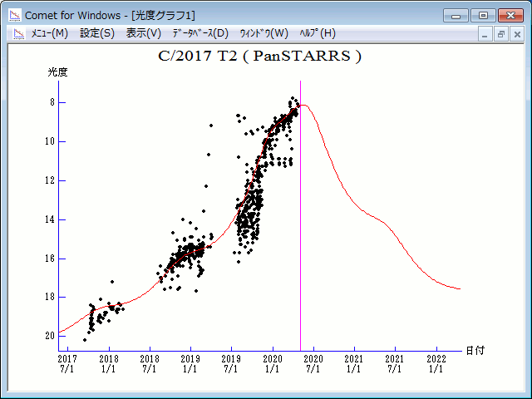Click the Comet app icon in title bar
The width and height of the screenshot is (532, 399).
click(x=15, y=15)
